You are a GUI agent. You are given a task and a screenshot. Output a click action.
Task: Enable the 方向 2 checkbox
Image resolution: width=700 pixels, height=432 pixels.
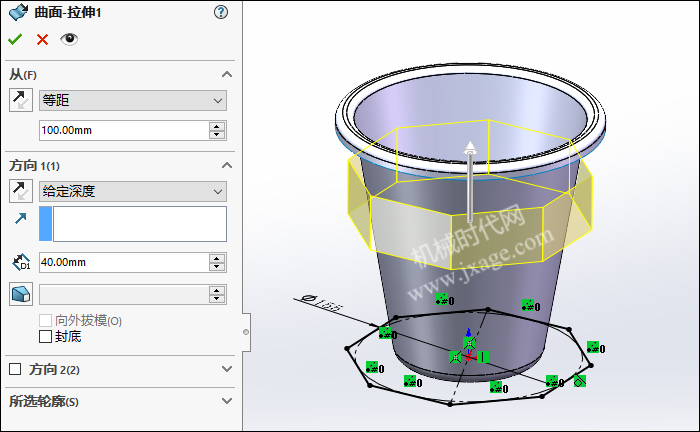tap(15, 369)
